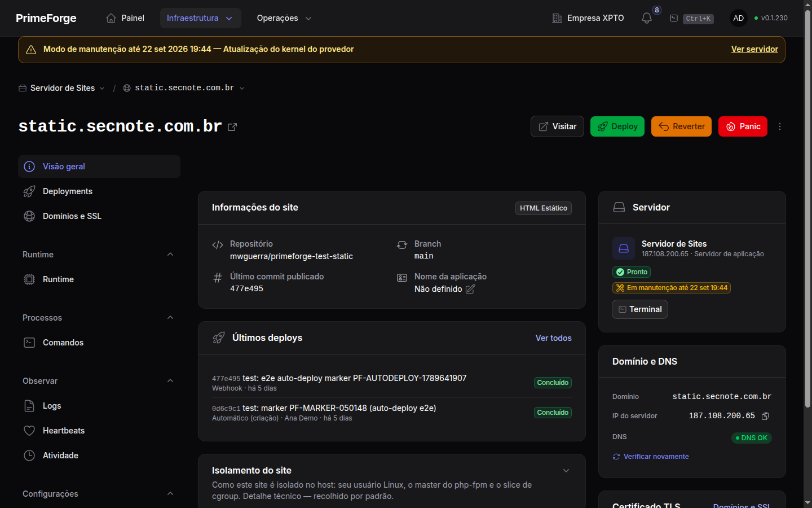Click Verificar novamente for DNS

point(651,457)
